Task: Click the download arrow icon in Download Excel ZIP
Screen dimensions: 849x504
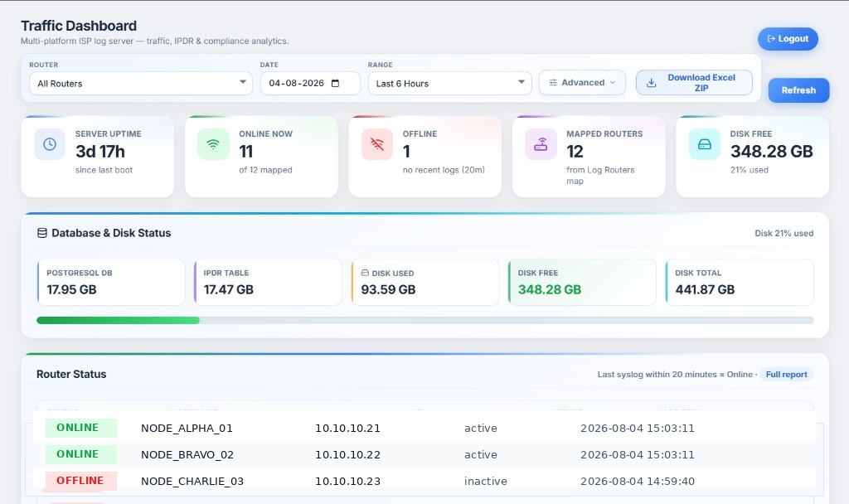Action: (652, 83)
